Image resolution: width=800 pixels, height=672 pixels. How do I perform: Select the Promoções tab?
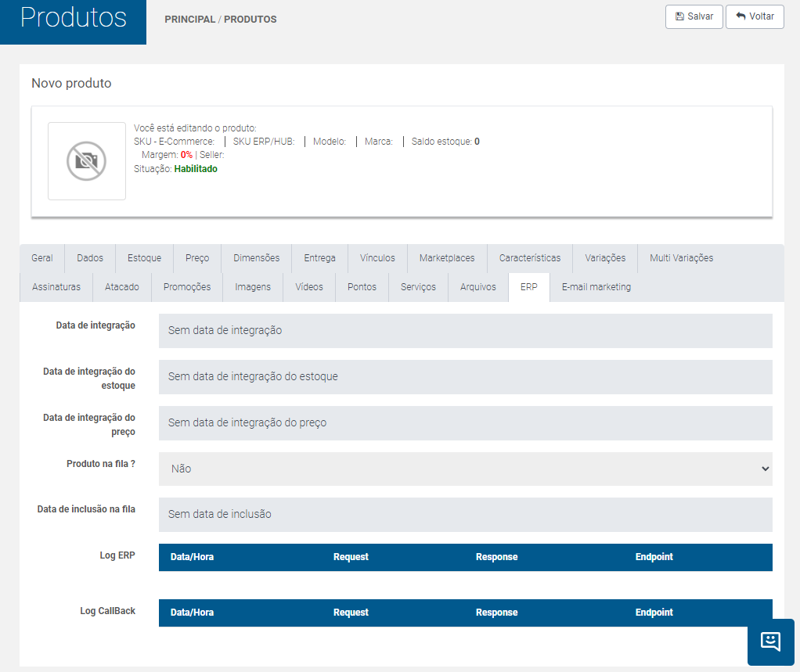(187, 287)
